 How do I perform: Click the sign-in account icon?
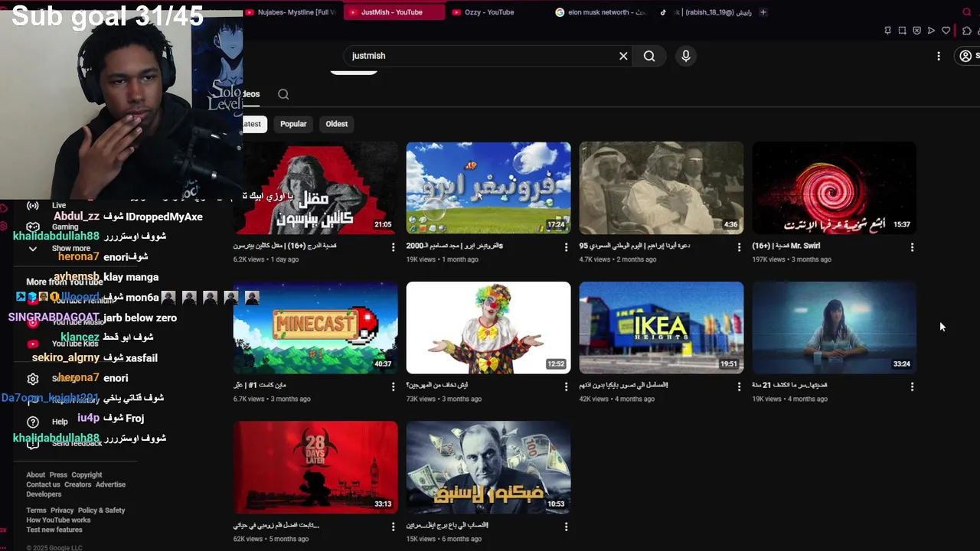[965, 56]
